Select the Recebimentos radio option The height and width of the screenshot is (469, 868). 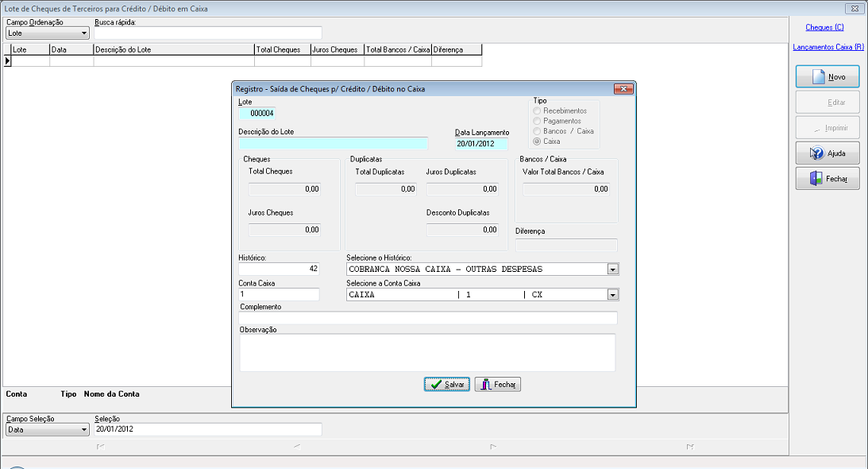[537, 110]
